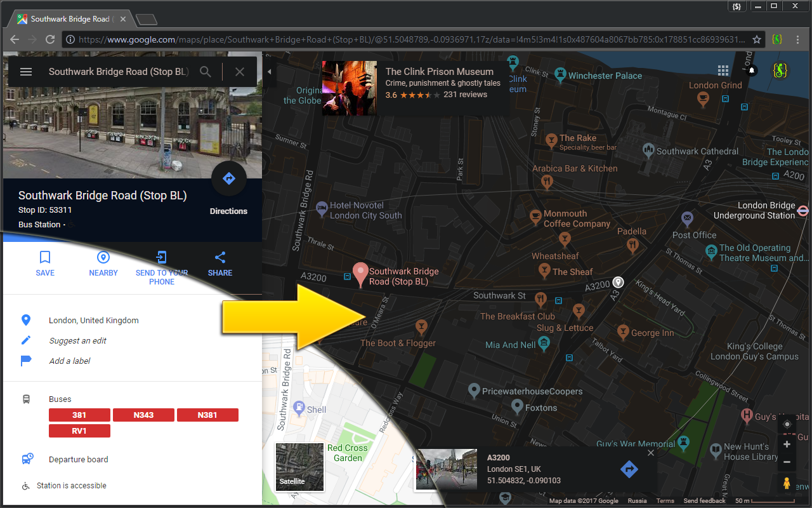Screen dimensions: 812x508
Task: Show your location on map
Action: click(x=787, y=424)
